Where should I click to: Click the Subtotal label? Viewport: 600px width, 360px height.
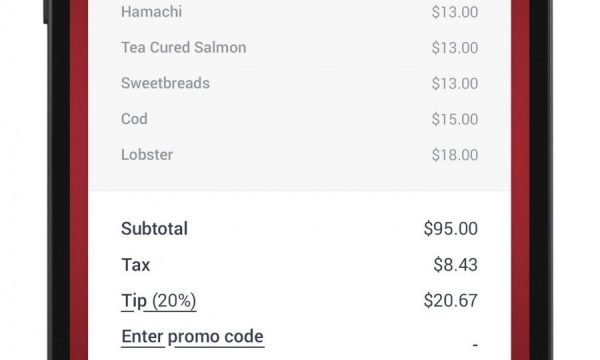[x=154, y=229]
